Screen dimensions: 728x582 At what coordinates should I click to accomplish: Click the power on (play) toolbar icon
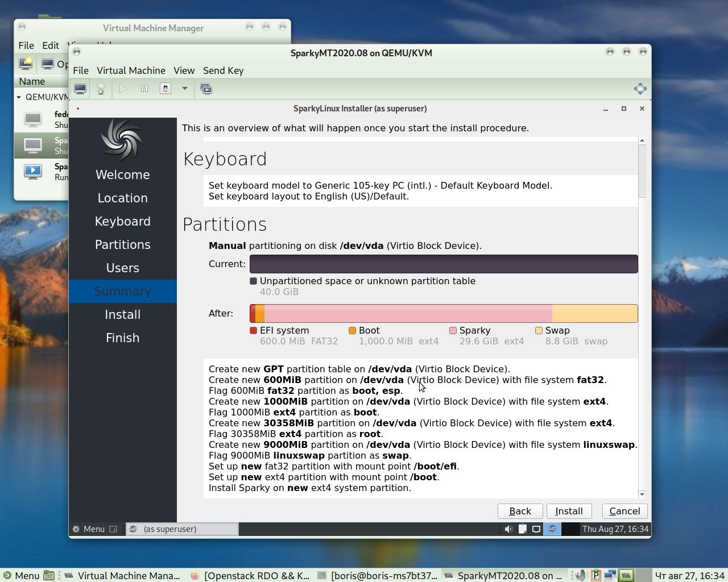pyautogui.click(x=123, y=89)
